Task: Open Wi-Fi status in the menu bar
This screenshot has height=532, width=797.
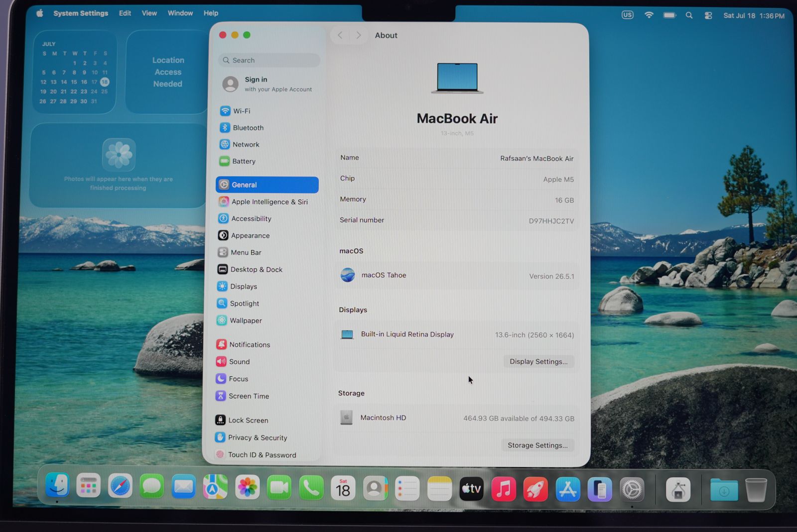Action: point(649,15)
